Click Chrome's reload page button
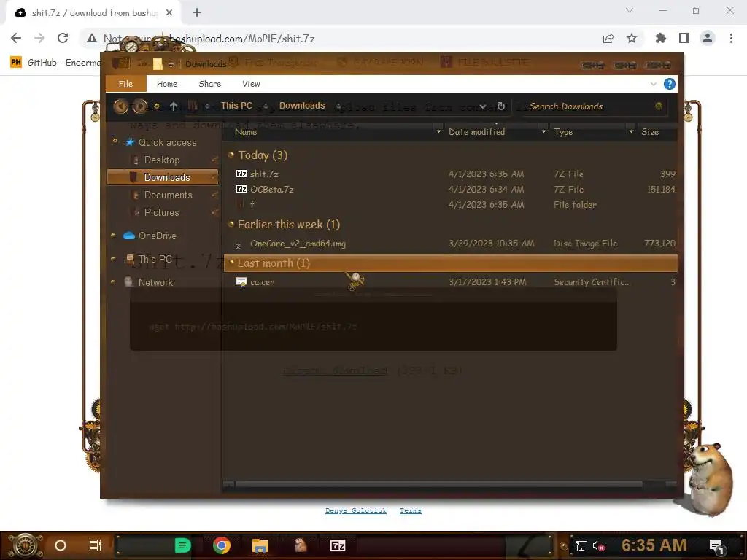This screenshot has width=747, height=560. point(63,38)
